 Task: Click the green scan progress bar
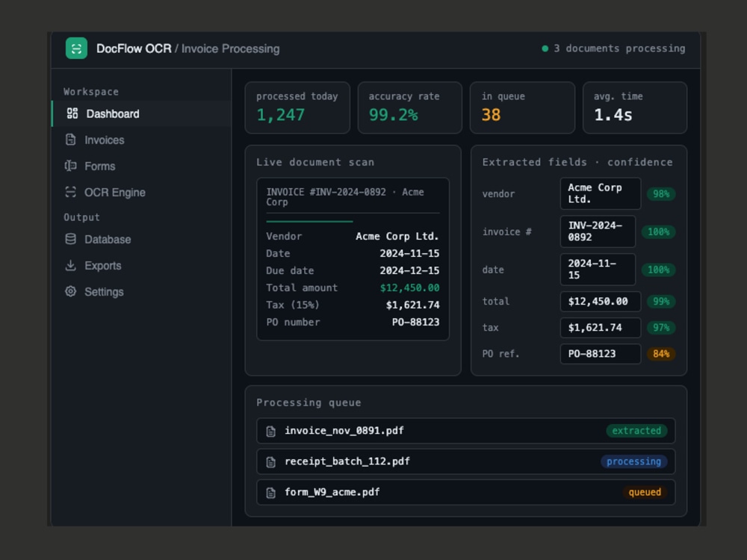coord(310,222)
